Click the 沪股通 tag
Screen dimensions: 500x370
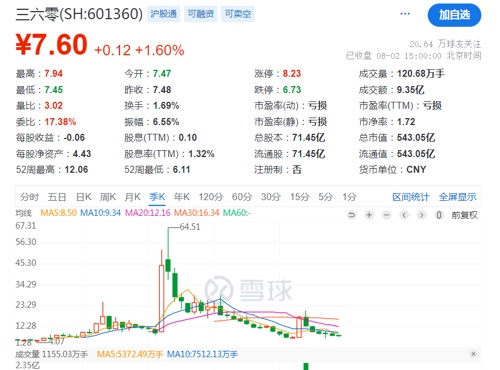point(163,14)
